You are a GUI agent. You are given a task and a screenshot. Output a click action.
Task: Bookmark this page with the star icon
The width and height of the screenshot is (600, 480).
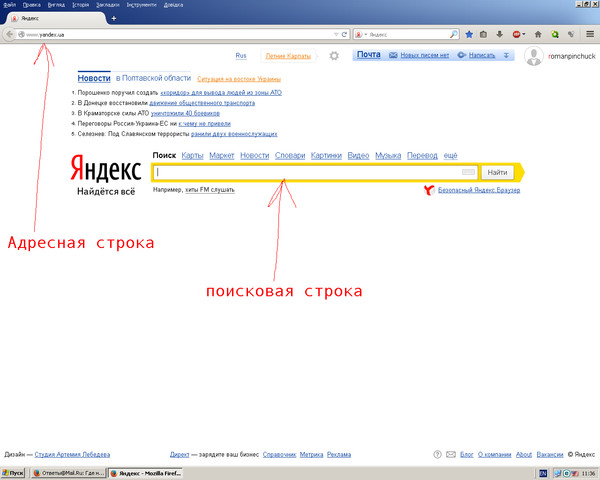469,34
